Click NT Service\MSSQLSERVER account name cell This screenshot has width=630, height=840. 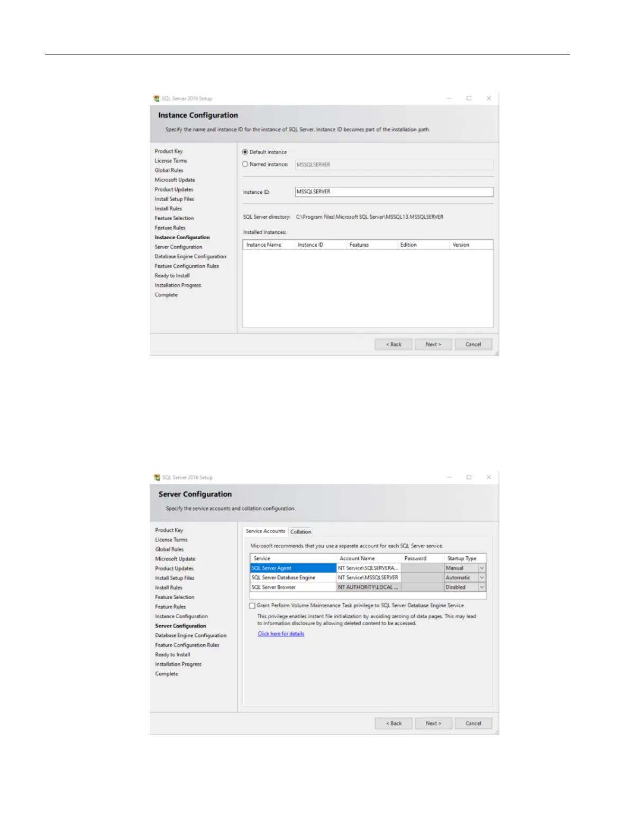pyautogui.click(x=369, y=577)
